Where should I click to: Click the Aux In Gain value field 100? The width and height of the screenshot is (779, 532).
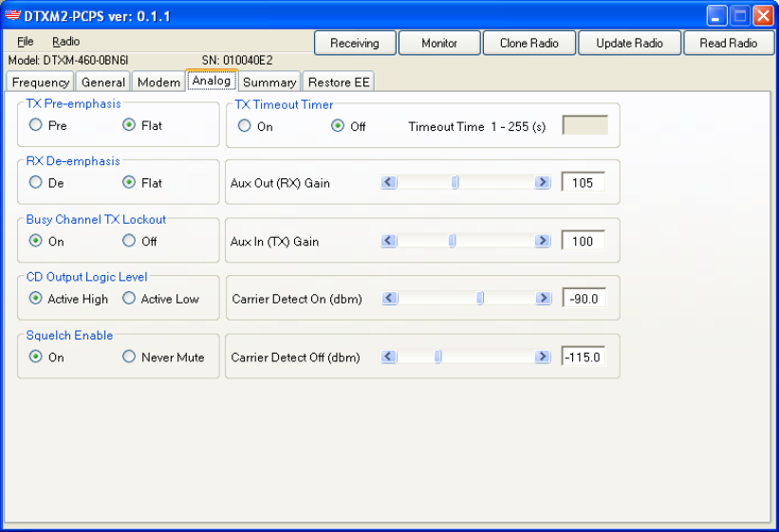pyautogui.click(x=583, y=241)
